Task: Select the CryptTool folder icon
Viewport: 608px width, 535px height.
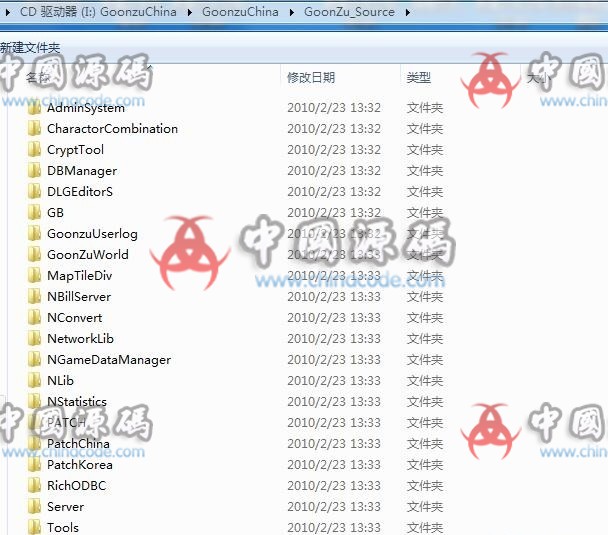Action: tap(34, 150)
